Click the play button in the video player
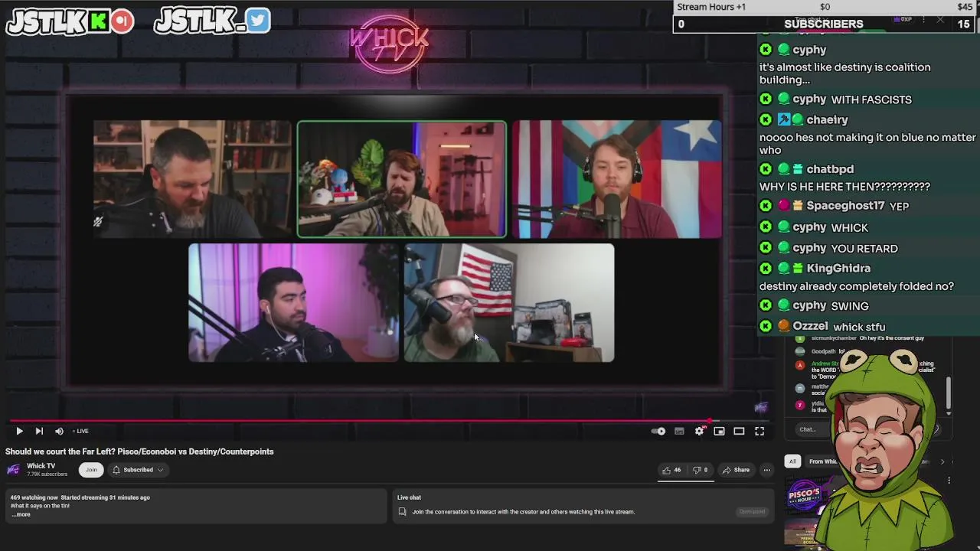 pyautogui.click(x=19, y=432)
